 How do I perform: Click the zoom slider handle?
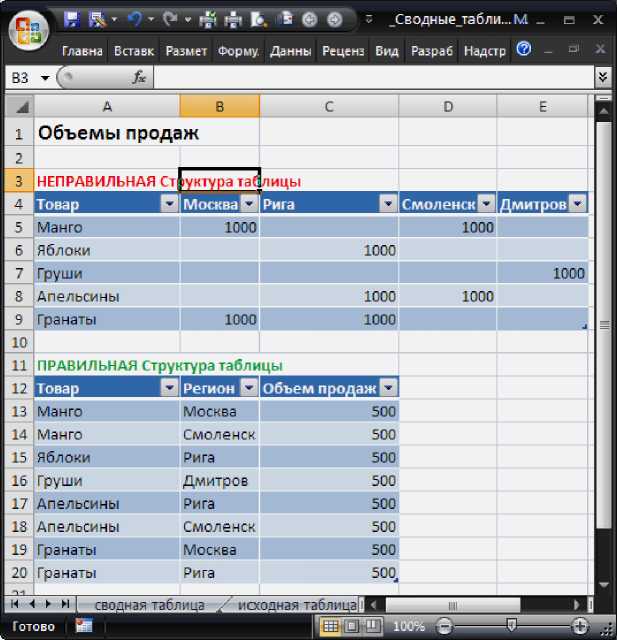(x=511, y=626)
